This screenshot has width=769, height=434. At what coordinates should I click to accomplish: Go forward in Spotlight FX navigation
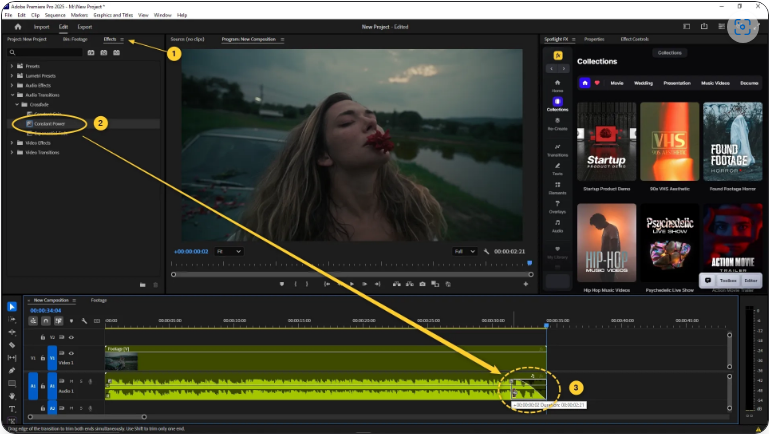tap(564, 69)
